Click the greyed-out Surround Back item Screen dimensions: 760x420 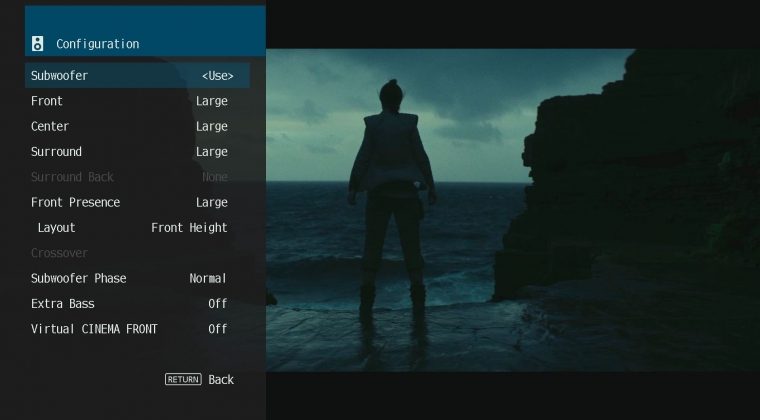click(72, 177)
